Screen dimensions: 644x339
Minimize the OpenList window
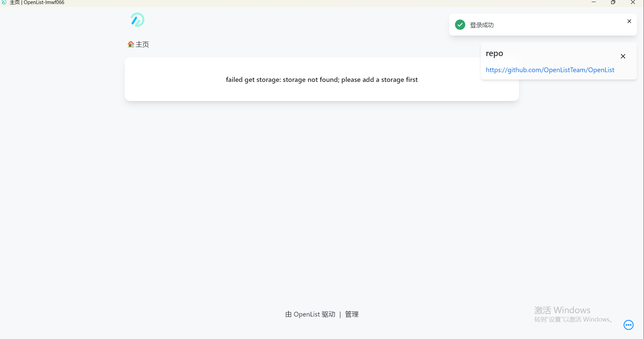594,2
